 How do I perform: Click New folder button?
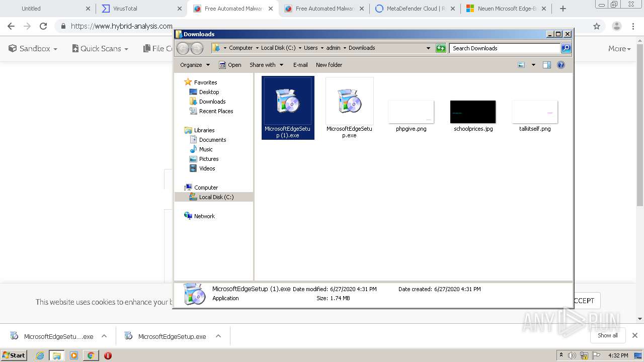(x=329, y=65)
